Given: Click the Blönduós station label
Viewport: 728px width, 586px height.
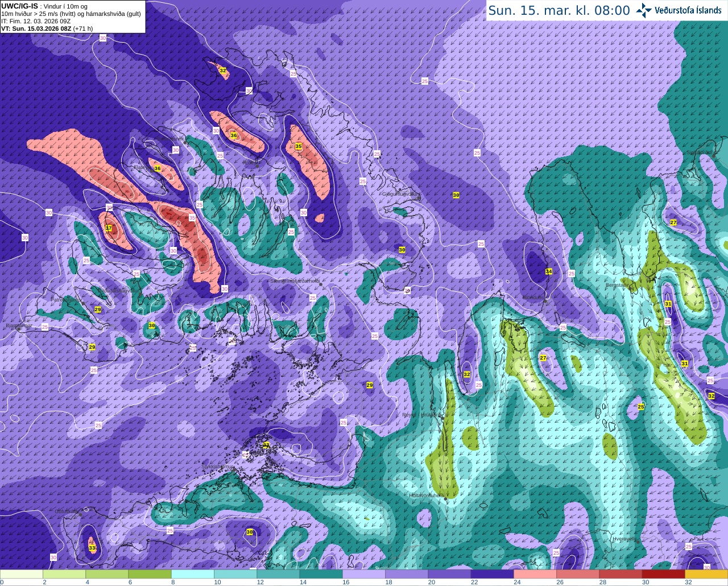Looking at the screenshot, I should click(533, 297).
